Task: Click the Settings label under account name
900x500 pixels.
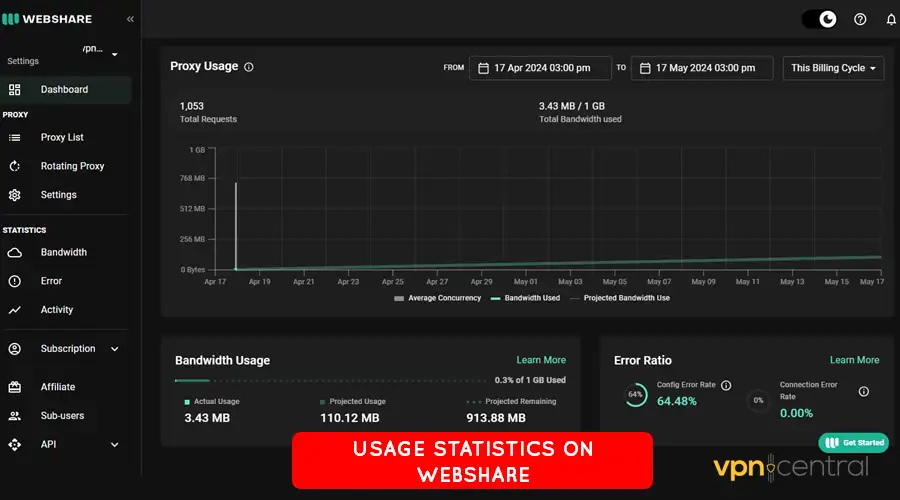Action: pos(23,61)
